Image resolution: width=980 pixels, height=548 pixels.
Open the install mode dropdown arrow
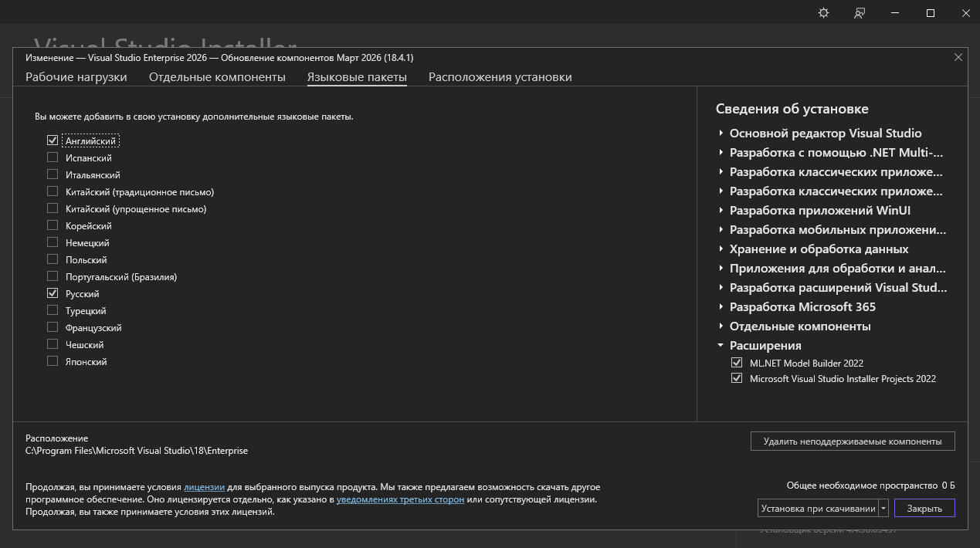[x=883, y=509]
